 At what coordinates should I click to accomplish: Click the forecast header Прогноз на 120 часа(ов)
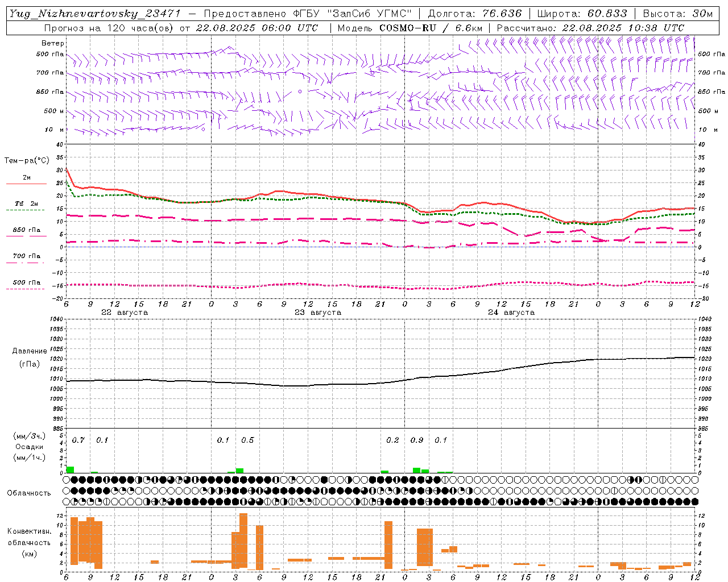(x=109, y=28)
